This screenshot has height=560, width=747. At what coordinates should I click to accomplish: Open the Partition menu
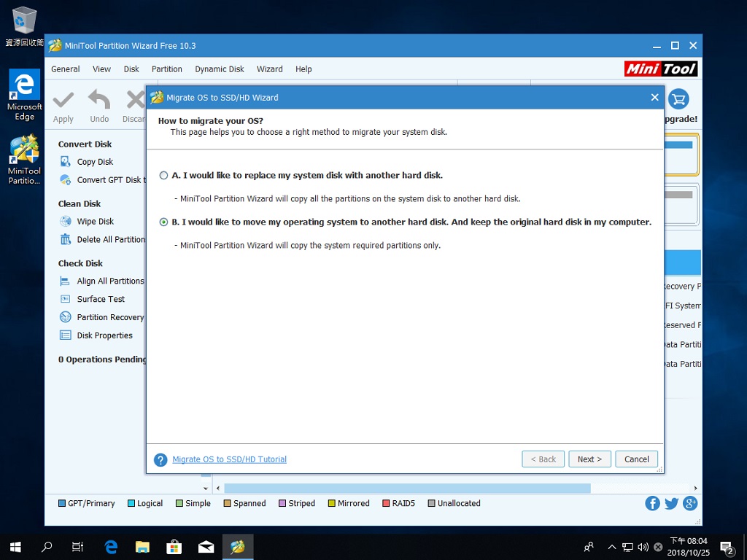[167, 69]
